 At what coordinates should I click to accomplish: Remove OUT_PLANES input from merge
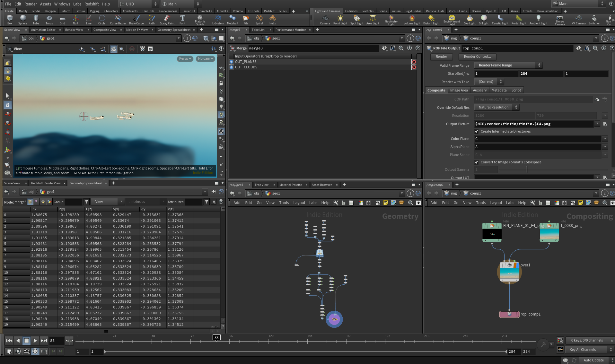[414, 62]
